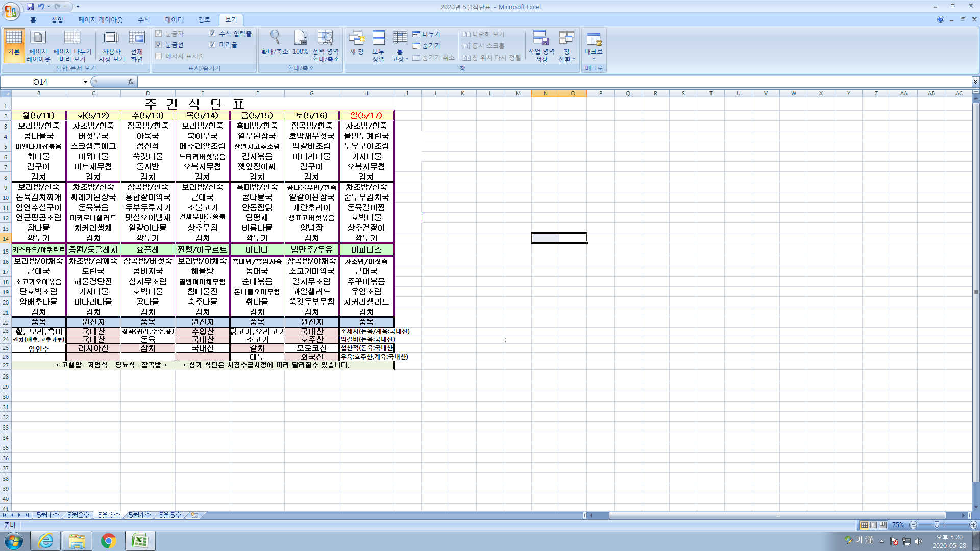
Task: Toggle the headings (머리글) checkbox
Action: pos(212,45)
